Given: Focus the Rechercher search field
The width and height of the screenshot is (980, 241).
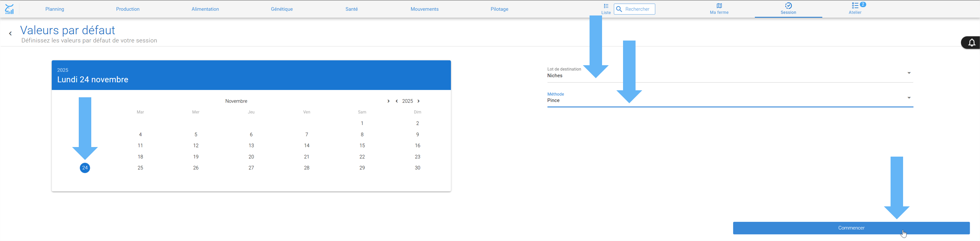Looking at the screenshot, I should click(x=634, y=9).
